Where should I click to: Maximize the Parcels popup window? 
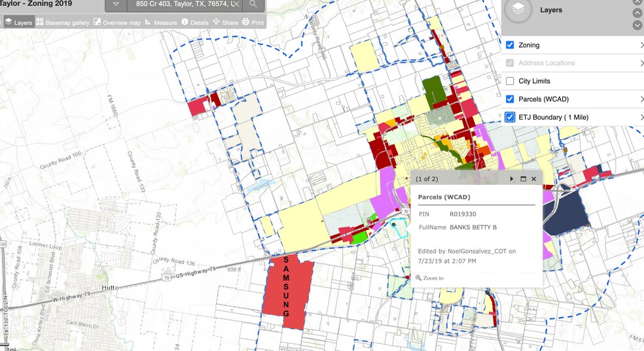point(523,178)
